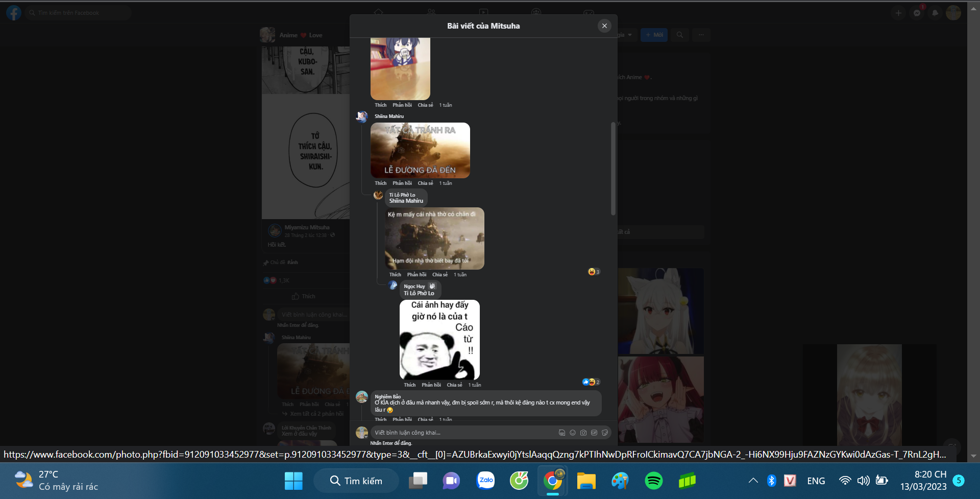The height and width of the screenshot is (499, 980).
Task: Open the Anime Love group name link
Action: pos(301,35)
